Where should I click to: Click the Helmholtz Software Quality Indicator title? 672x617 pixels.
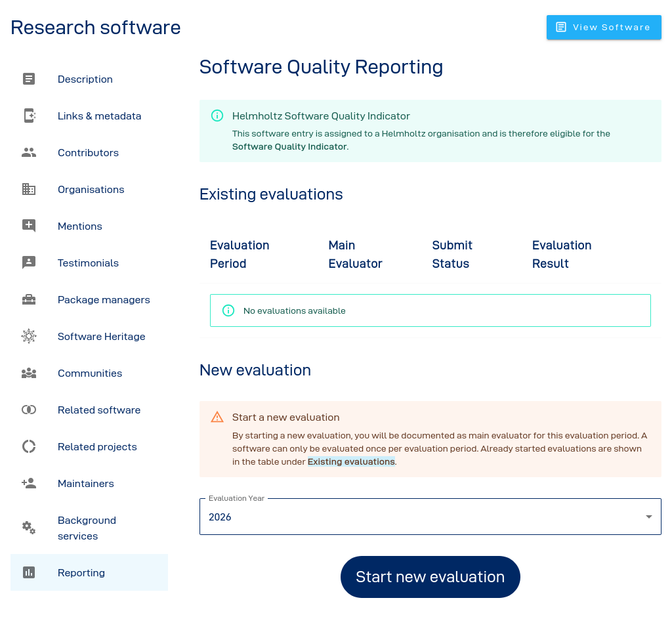tap(321, 116)
